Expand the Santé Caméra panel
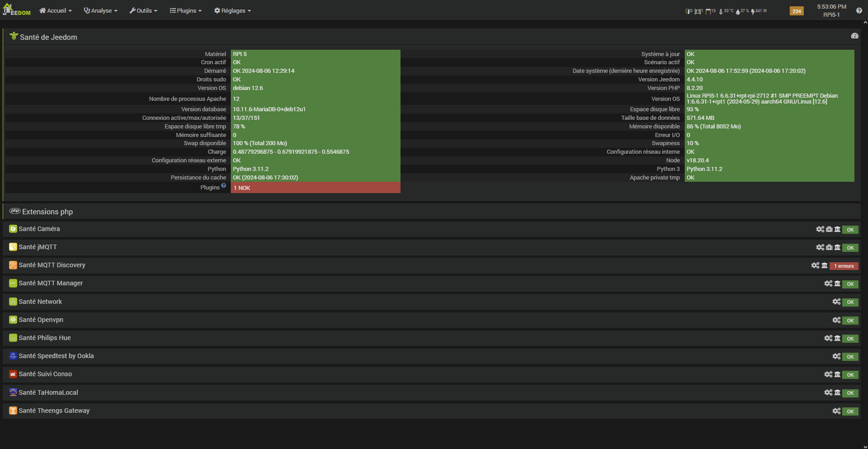The image size is (868, 449). (432, 229)
